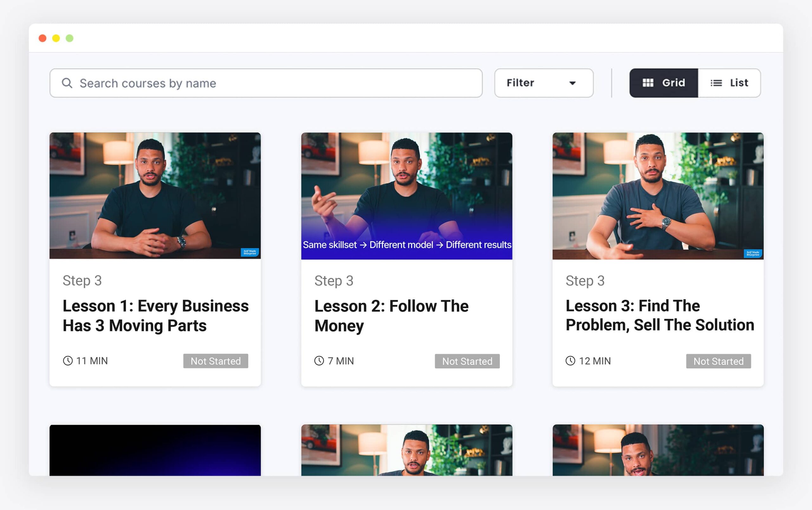Click Self Made Blueprint logo on Lesson 3 thumbnail
The width and height of the screenshot is (812, 510).
752,253
